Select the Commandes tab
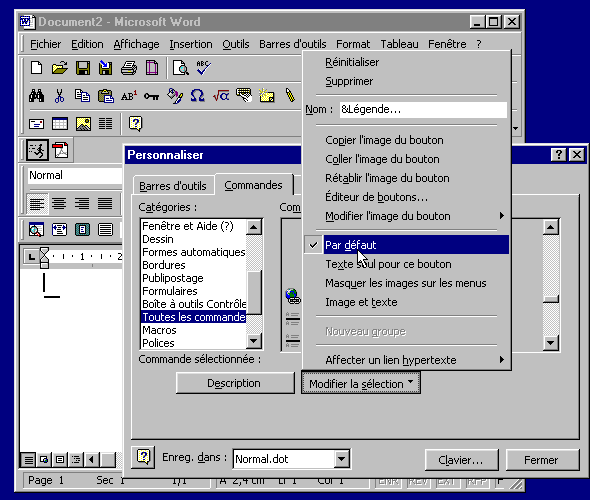The image size is (590, 500). [253, 185]
